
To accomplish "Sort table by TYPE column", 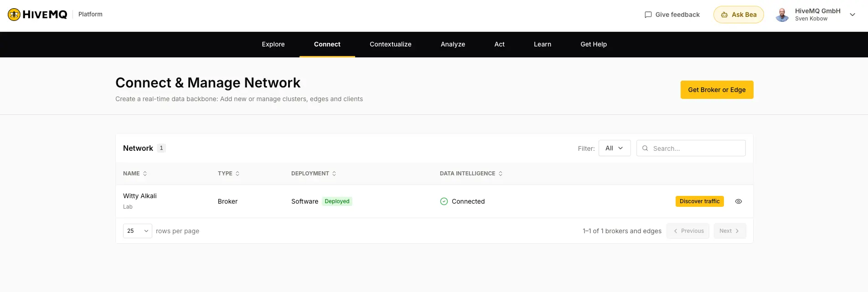I will tap(229, 174).
